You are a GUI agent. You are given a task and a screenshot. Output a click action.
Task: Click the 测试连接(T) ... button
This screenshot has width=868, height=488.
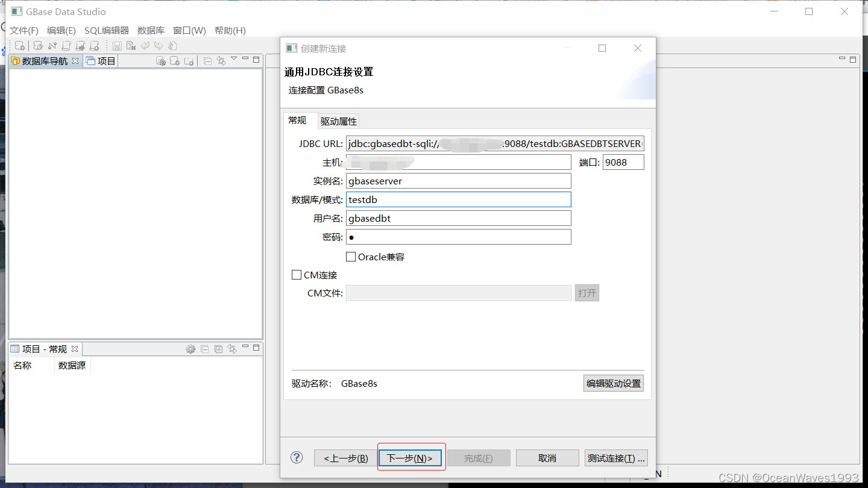point(617,458)
